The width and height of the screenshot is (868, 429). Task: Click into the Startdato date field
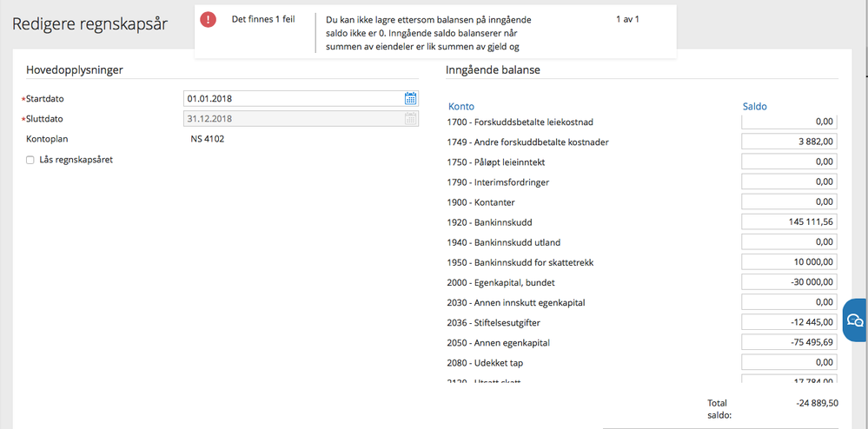301,98
